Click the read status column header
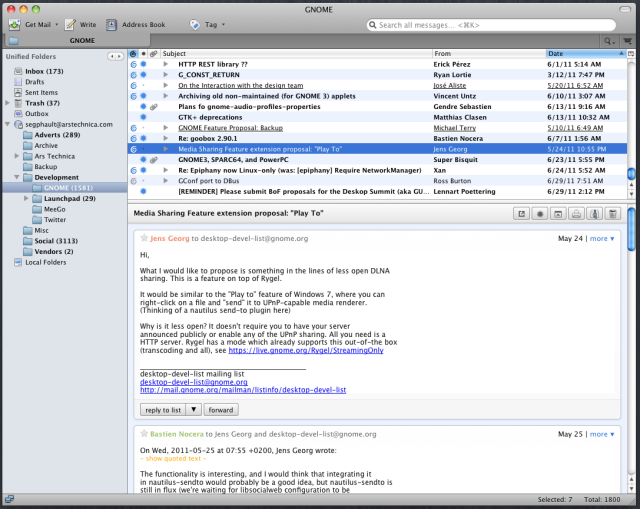 pos(143,53)
